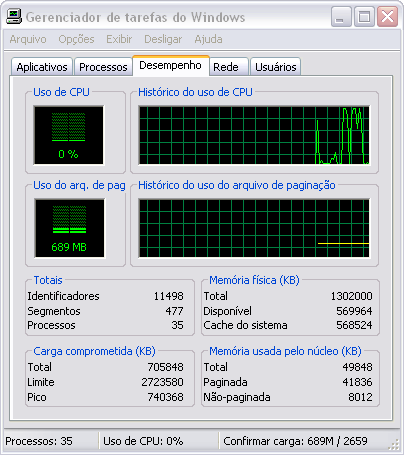
Task: Open the Exibir menu
Action: click(x=119, y=39)
